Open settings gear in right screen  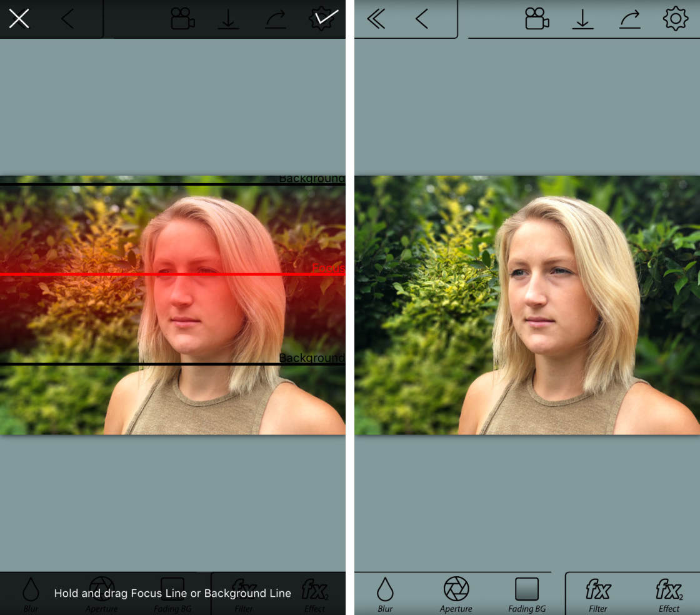[676, 19]
